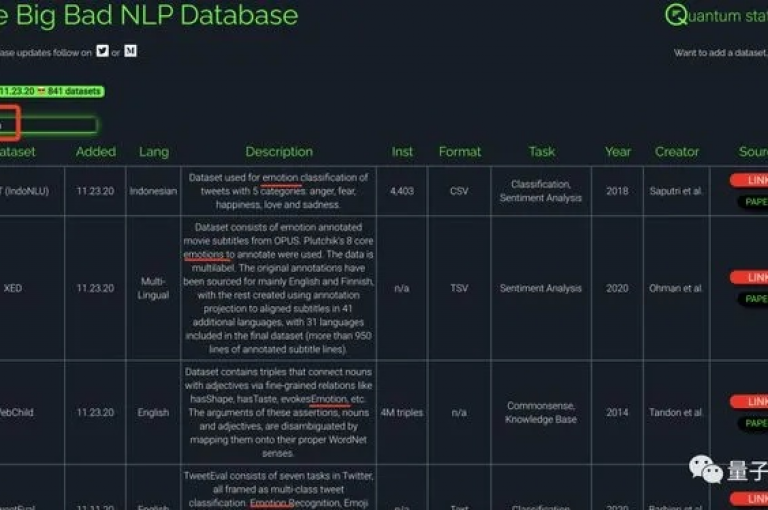Viewport: 768px width, 510px height.
Task: Open LINK button for WebChild row
Action: [749, 401]
